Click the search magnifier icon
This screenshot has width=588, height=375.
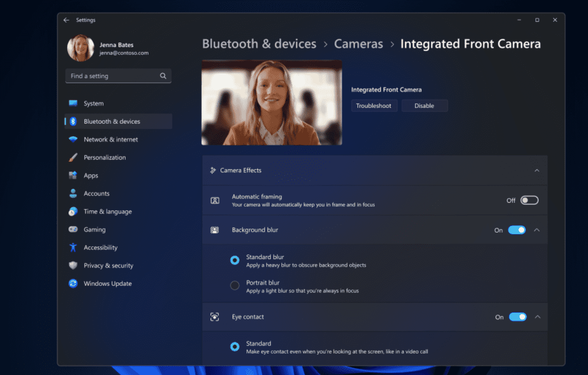(x=163, y=76)
